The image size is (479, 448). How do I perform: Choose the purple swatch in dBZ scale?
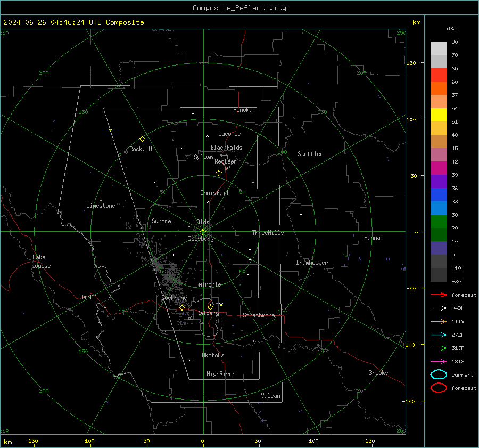tap(439, 182)
